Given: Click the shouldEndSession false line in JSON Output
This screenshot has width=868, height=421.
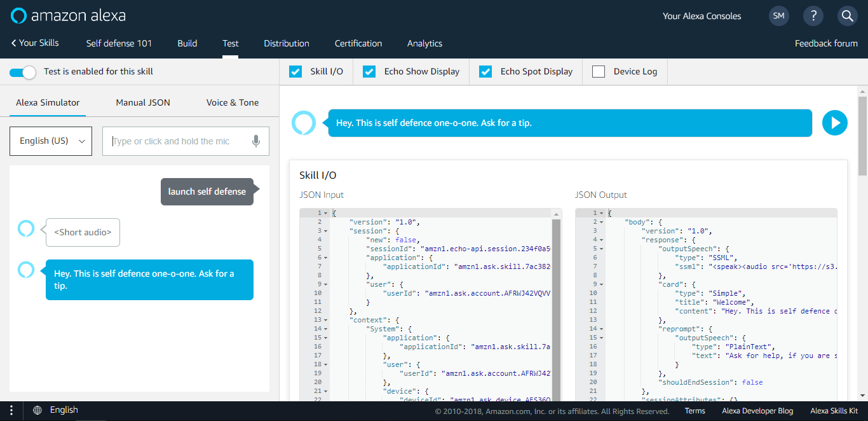Looking at the screenshot, I should 711,382.
